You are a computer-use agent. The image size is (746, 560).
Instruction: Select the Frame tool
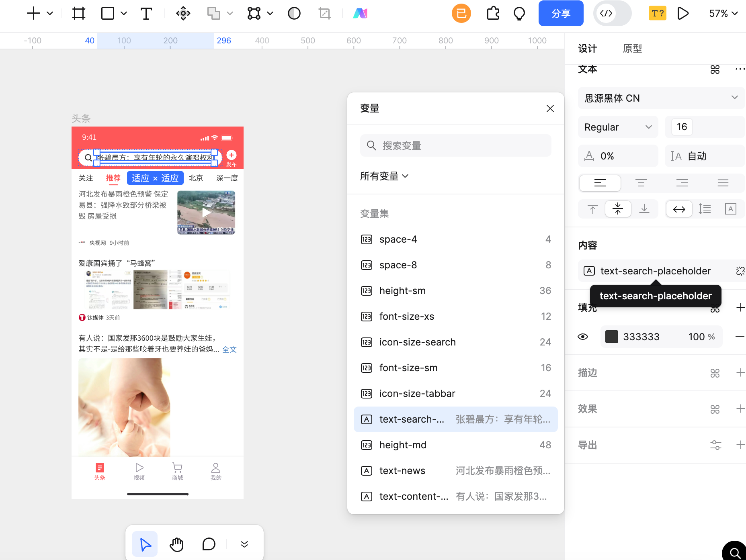click(x=79, y=13)
